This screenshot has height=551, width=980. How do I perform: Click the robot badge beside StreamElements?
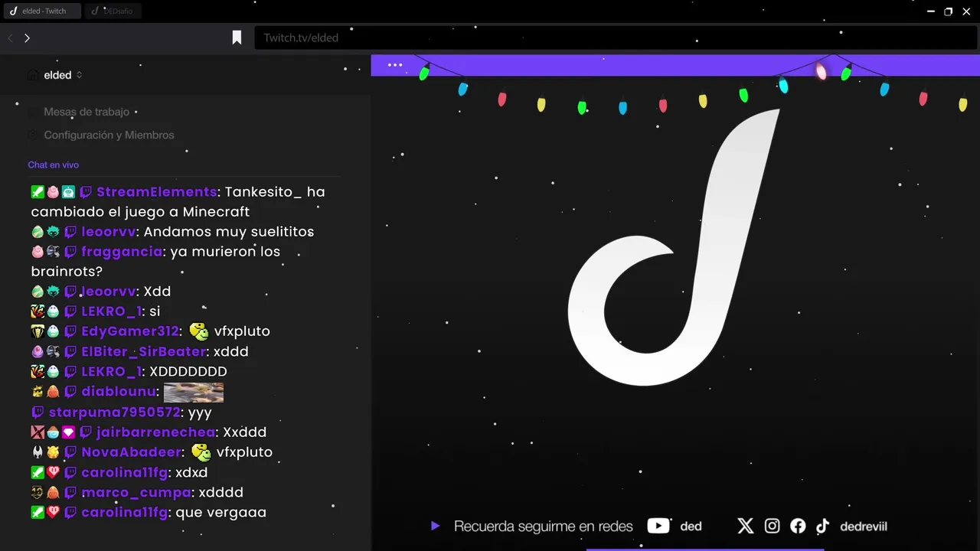[68, 191]
